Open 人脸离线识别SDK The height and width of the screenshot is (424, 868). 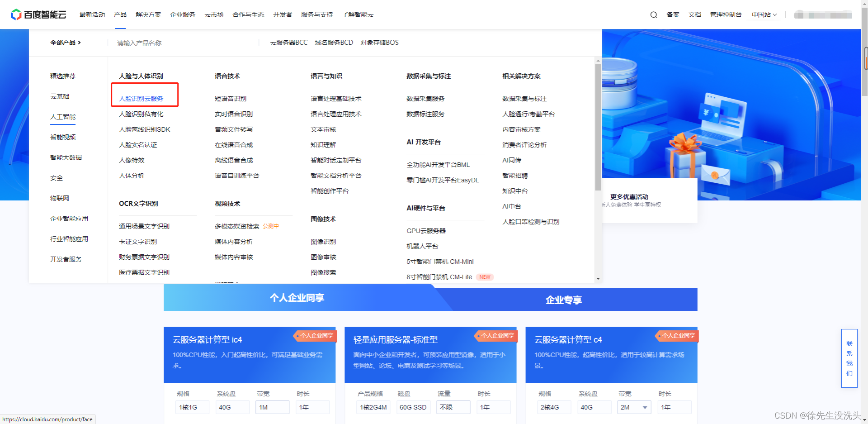(x=145, y=129)
